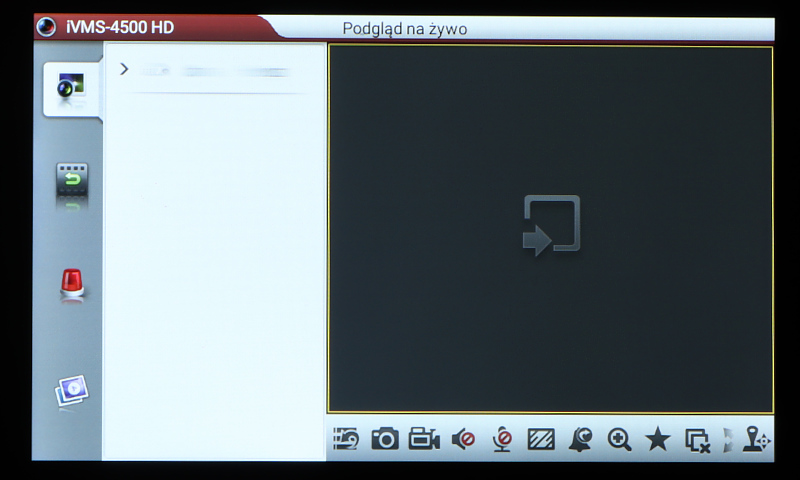
Task: Open the striped image quality icon
Action: pyautogui.click(x=541, y=439)
